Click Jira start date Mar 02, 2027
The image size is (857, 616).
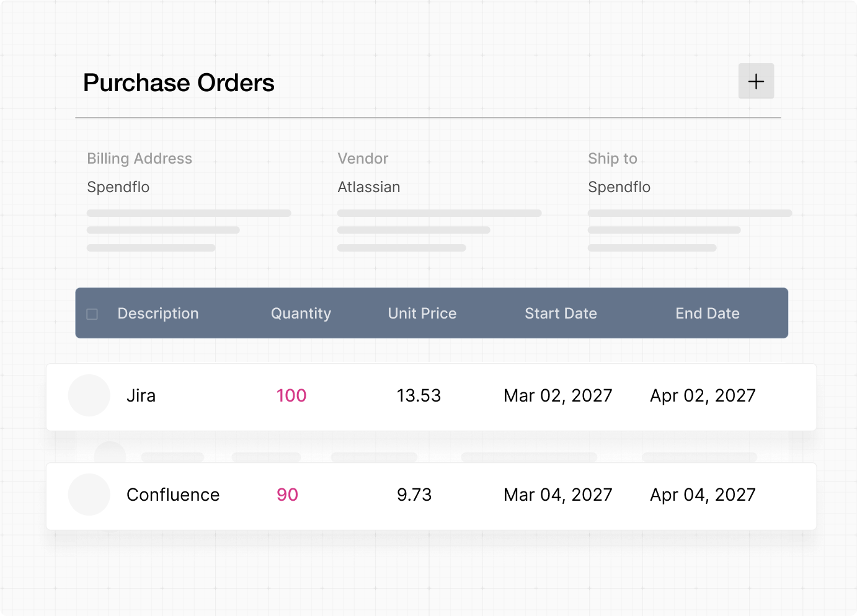[557, 395]
